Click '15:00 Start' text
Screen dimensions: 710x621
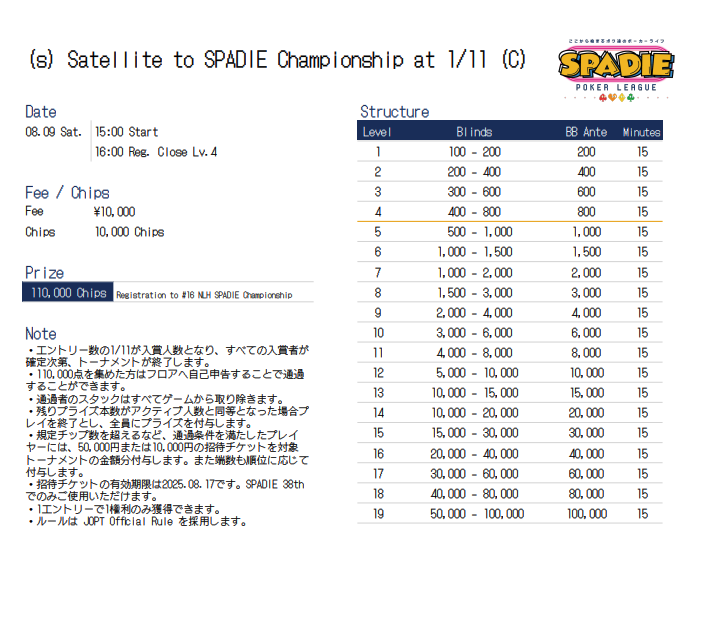tap(127, 132)
